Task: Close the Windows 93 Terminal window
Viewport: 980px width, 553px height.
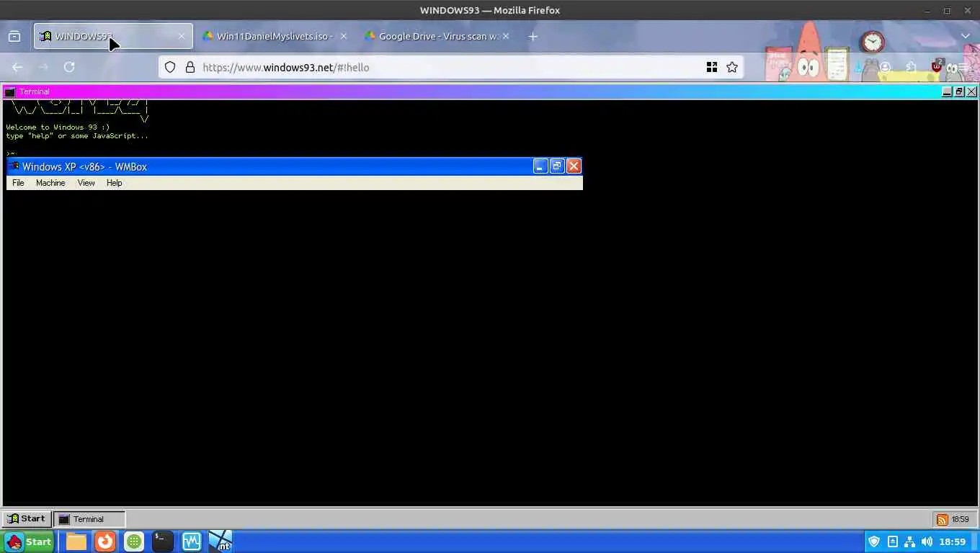Action: 971,91
